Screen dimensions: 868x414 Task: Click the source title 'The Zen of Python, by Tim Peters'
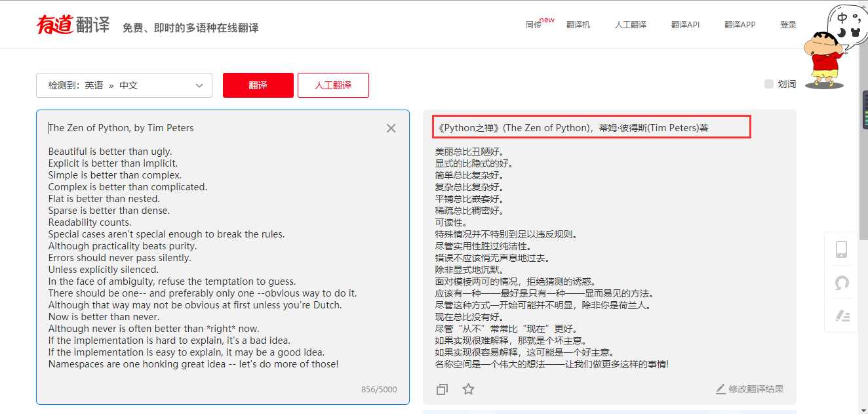[121, 128]
